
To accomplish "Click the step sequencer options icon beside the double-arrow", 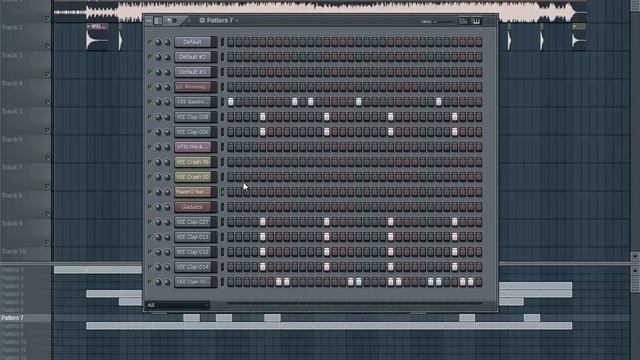I will tap(158, 20).
